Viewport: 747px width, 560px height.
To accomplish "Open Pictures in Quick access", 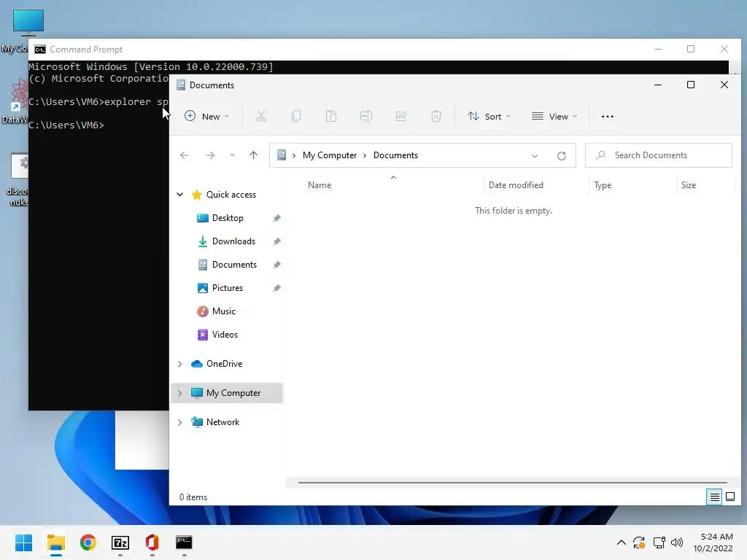I will (x=228, y=287).
